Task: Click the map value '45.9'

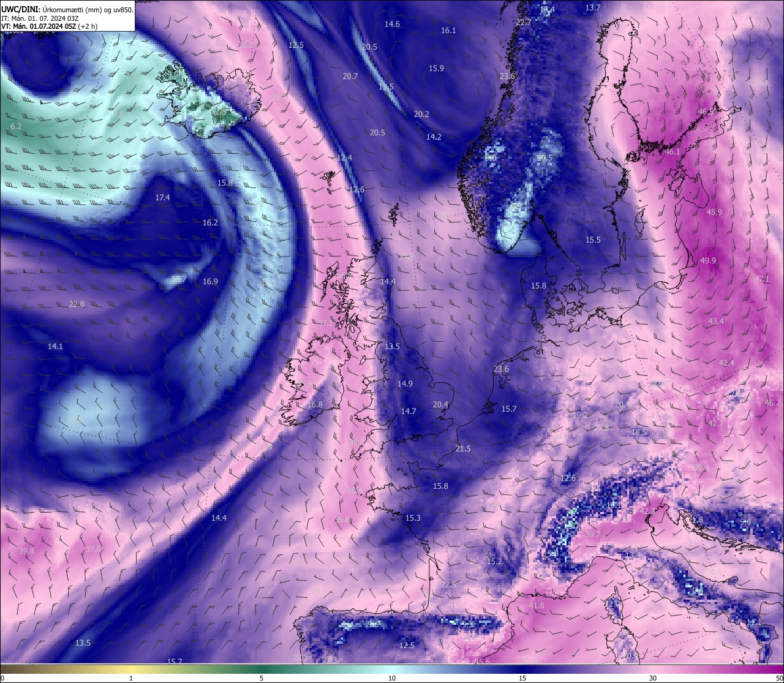Action: click(714, 213)
